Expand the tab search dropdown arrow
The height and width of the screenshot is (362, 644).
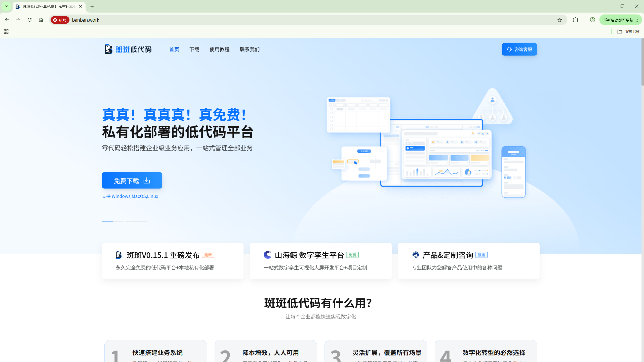pyautogui.click(x=7, y=6)
